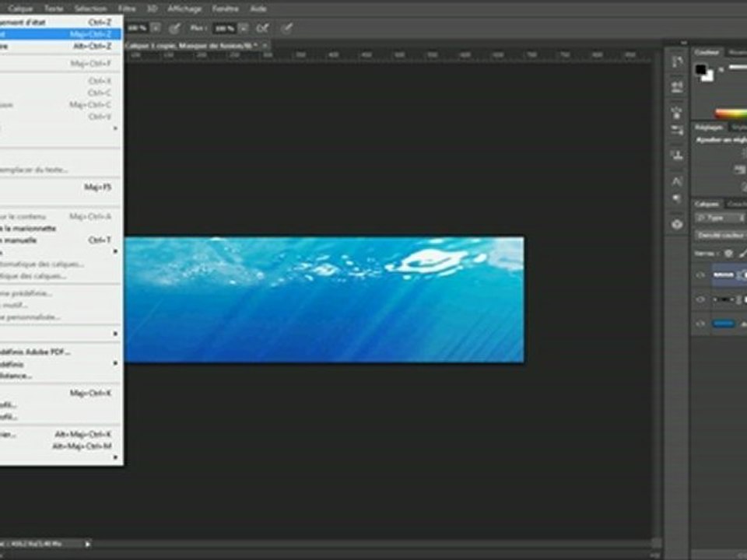
Task: Switch to the Calques panel tab
Action: coord(707,204)
